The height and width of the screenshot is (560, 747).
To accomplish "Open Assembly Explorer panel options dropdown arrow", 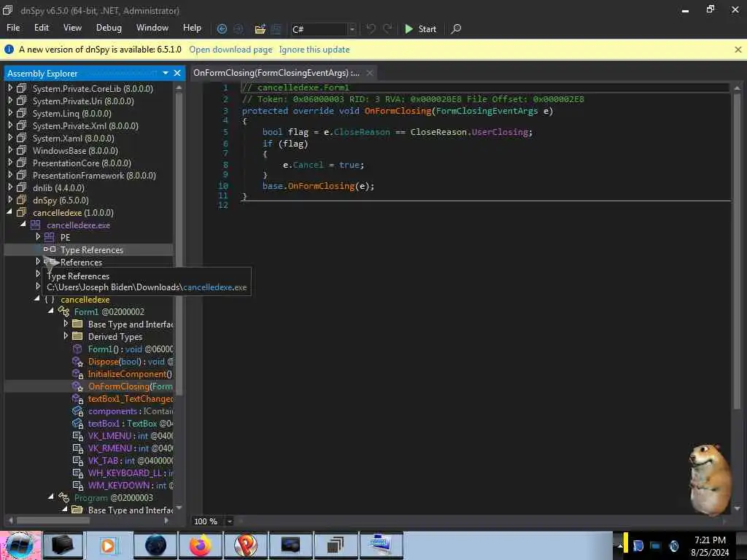I will [166, 73].
